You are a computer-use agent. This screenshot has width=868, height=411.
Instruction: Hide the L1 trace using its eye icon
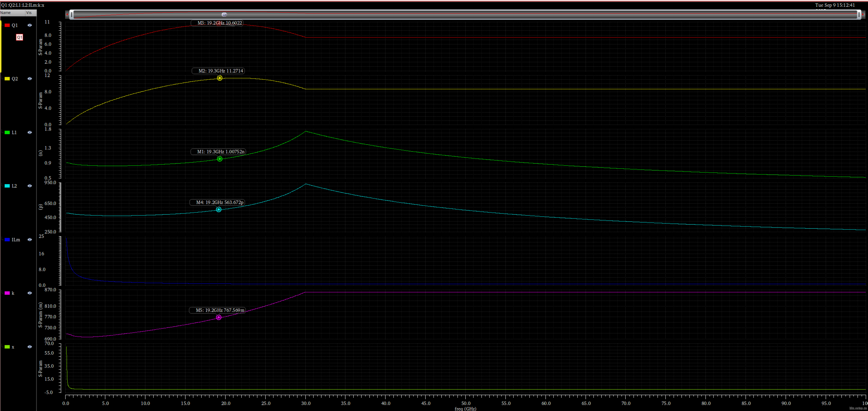(30, 132)
